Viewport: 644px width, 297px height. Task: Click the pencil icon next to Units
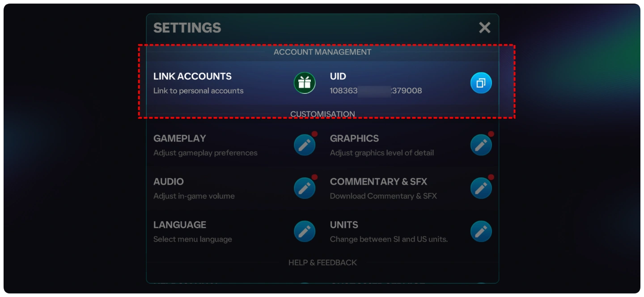(x=481, y=231)
